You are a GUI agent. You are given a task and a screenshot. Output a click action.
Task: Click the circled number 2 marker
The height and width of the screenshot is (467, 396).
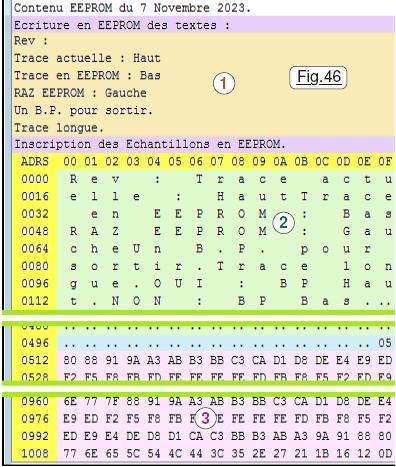(283, 223)
